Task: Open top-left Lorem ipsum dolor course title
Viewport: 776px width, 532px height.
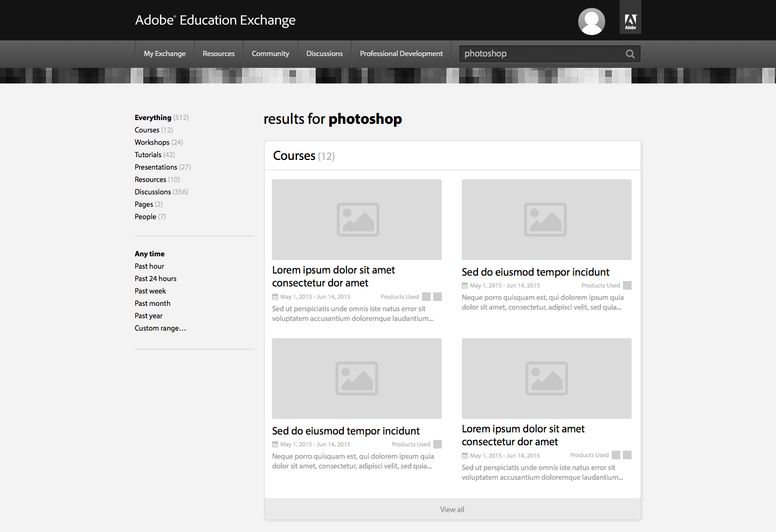Action: [x=334, y=276]
